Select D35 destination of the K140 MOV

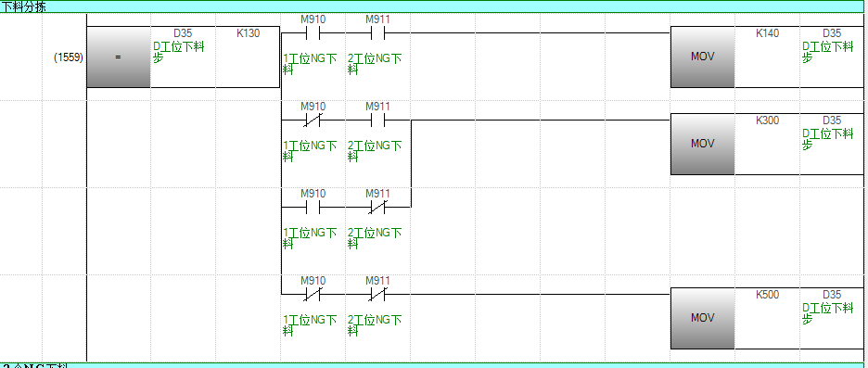tap(832, 33)
